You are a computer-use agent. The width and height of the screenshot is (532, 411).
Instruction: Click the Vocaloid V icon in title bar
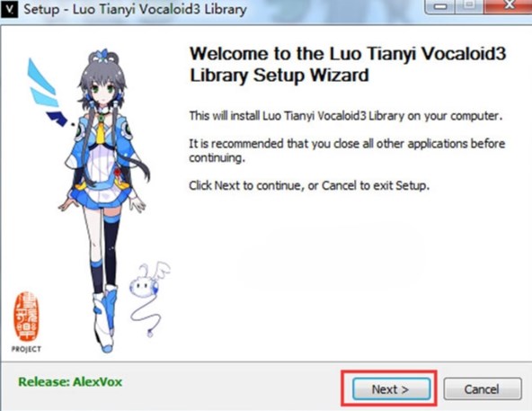click(10, 10)
